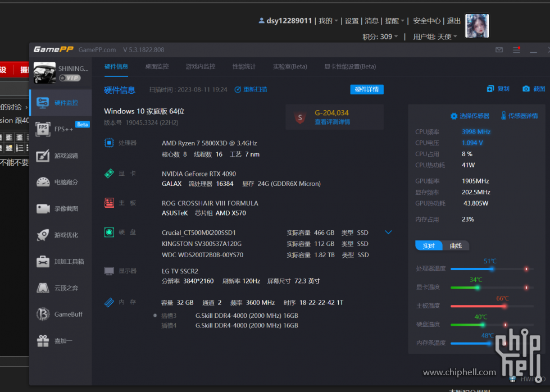Switch to the 游戏内监控 tab
This screenshot has height=392, width=550.
(201, 67)
